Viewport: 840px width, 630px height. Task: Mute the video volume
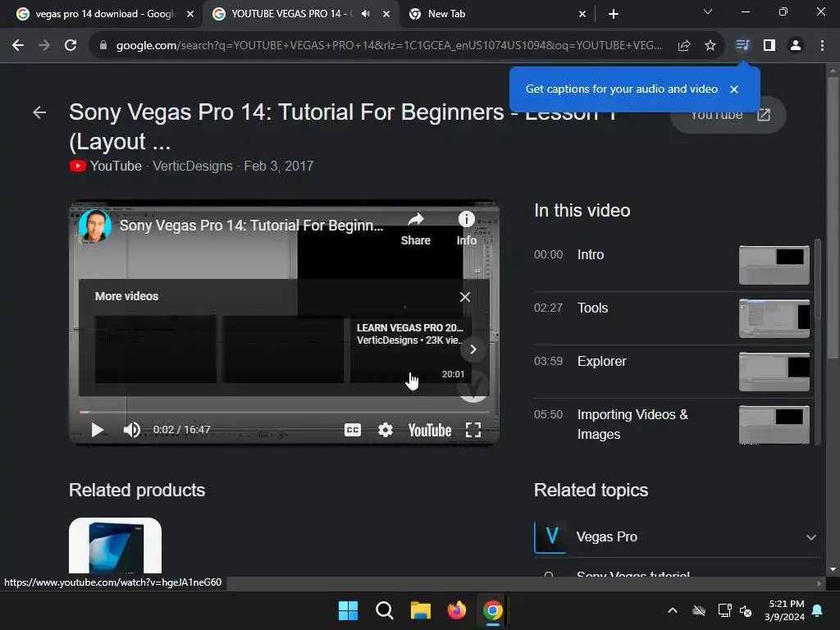coord(132,430)
